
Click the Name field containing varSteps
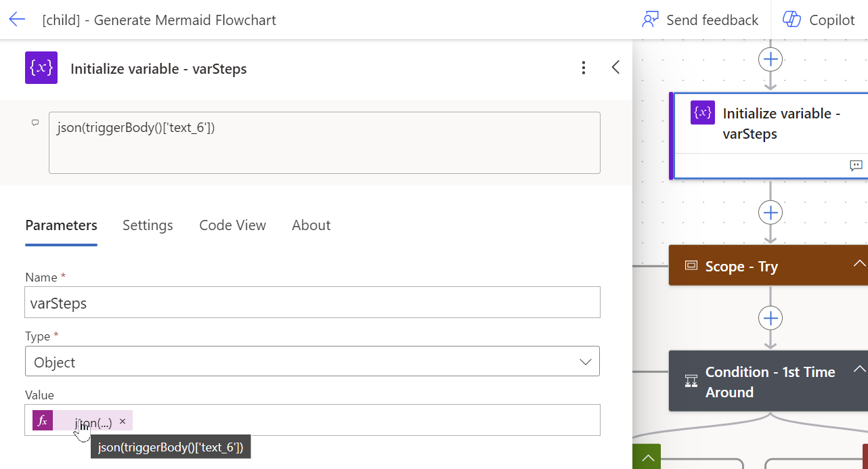pyautogui.click(x=312, y=303)
